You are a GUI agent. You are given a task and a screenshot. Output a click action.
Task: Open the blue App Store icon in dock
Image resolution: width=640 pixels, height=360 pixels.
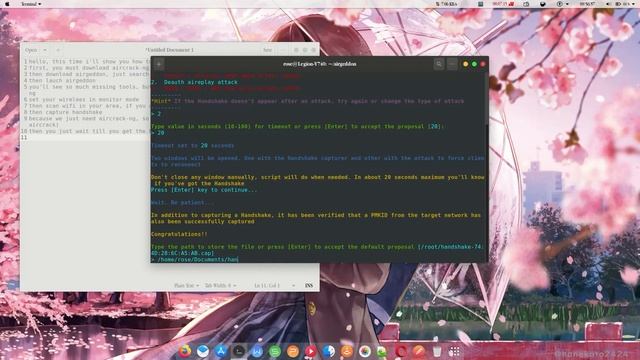pyautogui.click(x=221, y=351)
